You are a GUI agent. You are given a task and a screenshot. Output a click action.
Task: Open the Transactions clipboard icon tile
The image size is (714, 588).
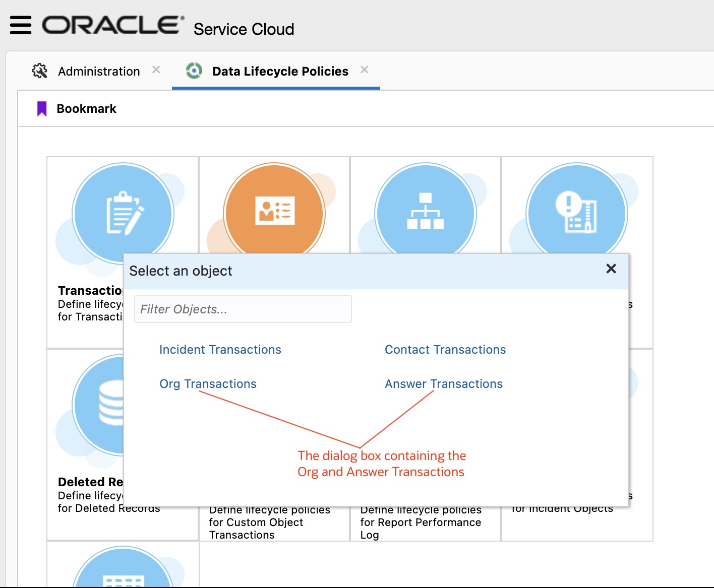coord(123,213)
